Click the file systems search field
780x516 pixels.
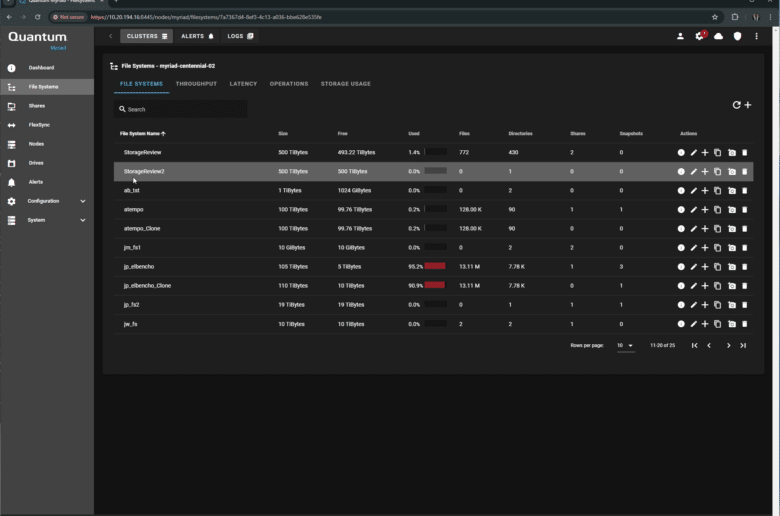point(181,109)
